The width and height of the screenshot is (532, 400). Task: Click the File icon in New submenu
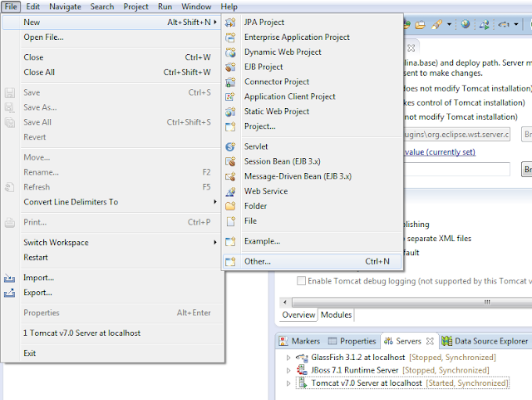pyautogui.click(x=230, y=221)
